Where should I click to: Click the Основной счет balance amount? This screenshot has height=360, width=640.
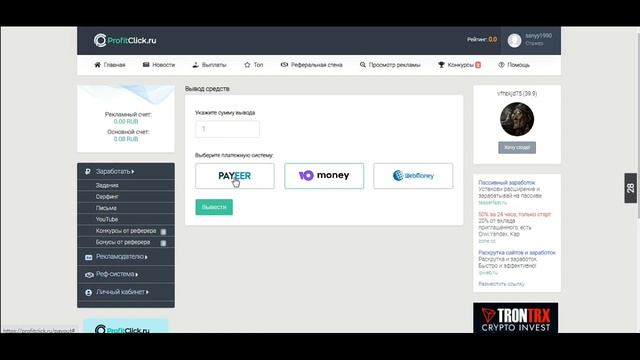coord(126,139)
